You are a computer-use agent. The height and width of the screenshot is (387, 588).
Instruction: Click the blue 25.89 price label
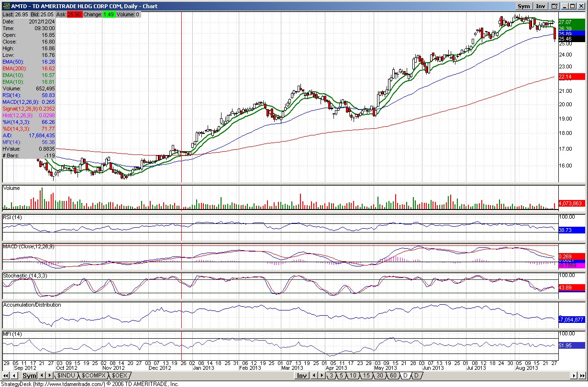[x=572, y=33]
